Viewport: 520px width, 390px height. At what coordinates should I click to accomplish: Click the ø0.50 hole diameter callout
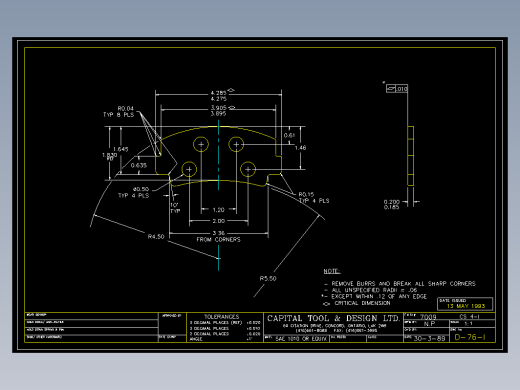141,189
